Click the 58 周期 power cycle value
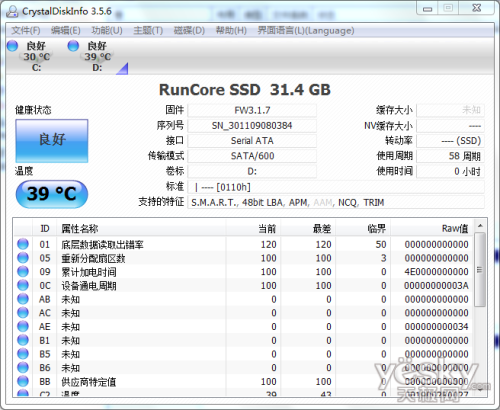This screenshot has height=410, width=500. 450,156
